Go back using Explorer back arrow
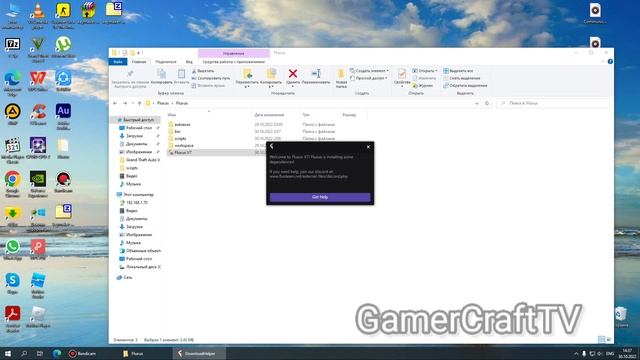Screen dimensions: 640x360 click(x=115, y=103)
